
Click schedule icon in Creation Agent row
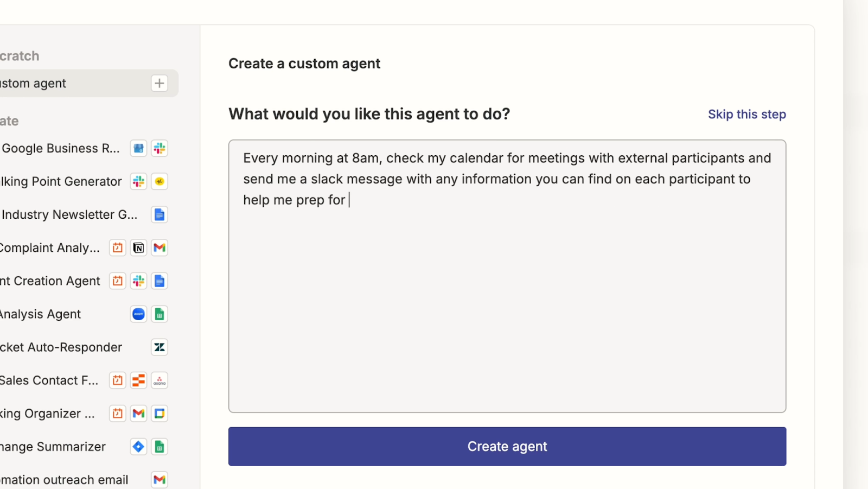(118, 281)
